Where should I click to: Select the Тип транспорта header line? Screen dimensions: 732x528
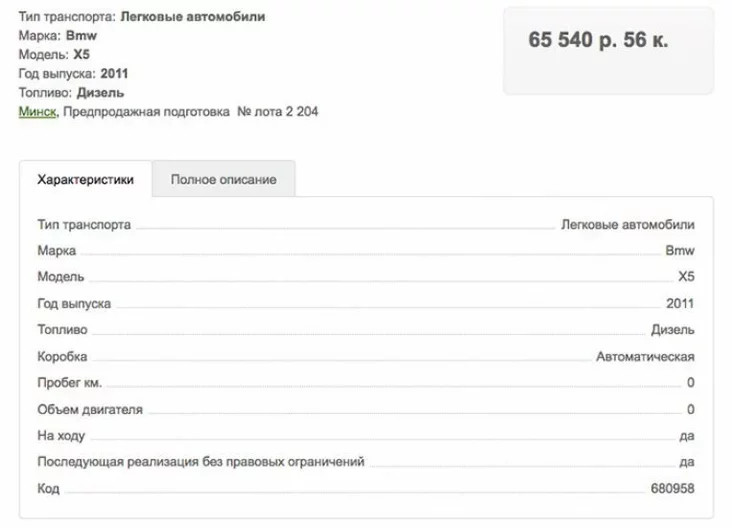click(142, 17)
